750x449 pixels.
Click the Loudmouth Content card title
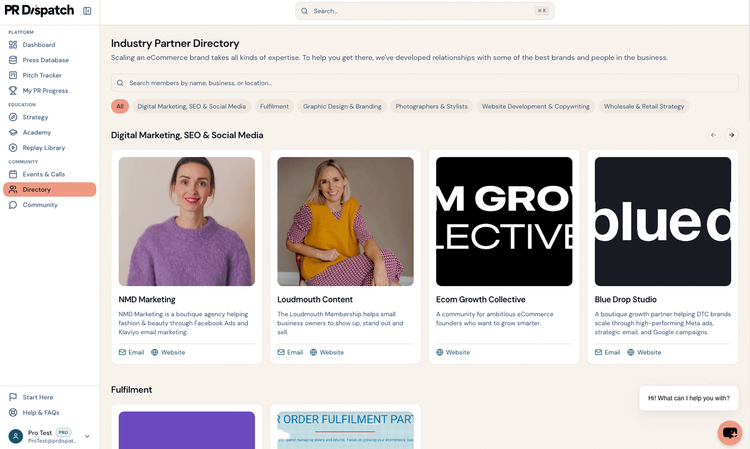315,300
